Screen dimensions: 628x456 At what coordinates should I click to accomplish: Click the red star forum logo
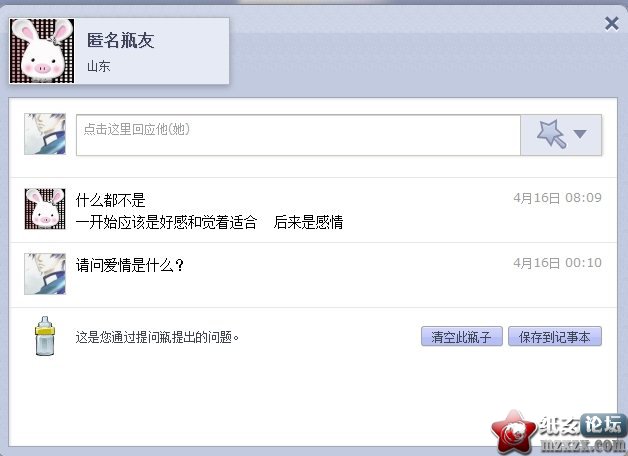[514, 432]
